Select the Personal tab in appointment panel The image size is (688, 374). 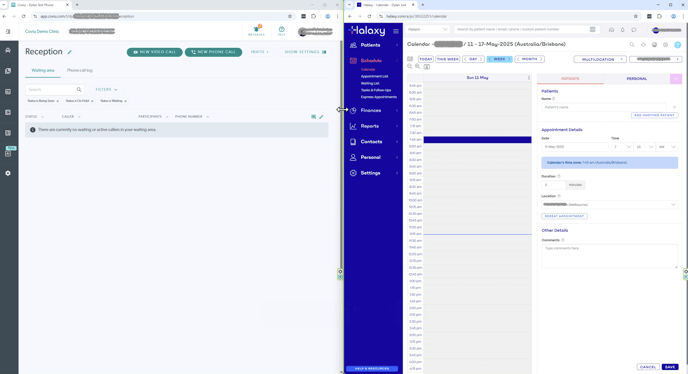click(x=637, y=79)
